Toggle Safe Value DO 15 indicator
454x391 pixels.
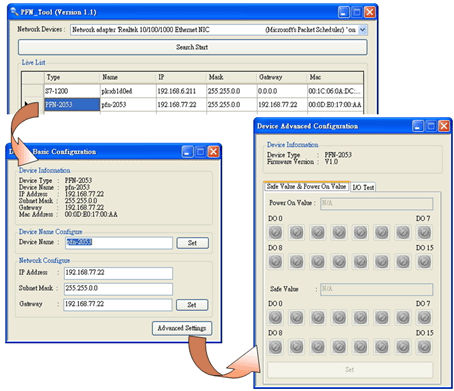coord(424,347)
